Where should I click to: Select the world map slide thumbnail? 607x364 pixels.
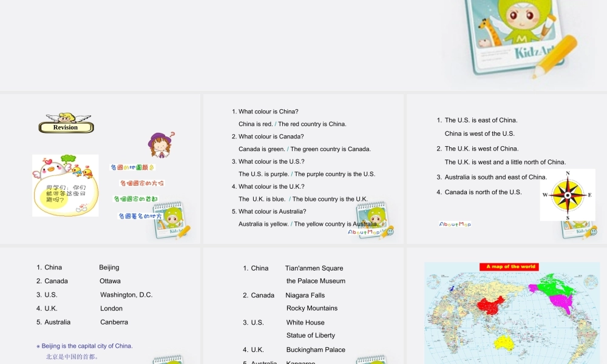[x=507, y=306]
